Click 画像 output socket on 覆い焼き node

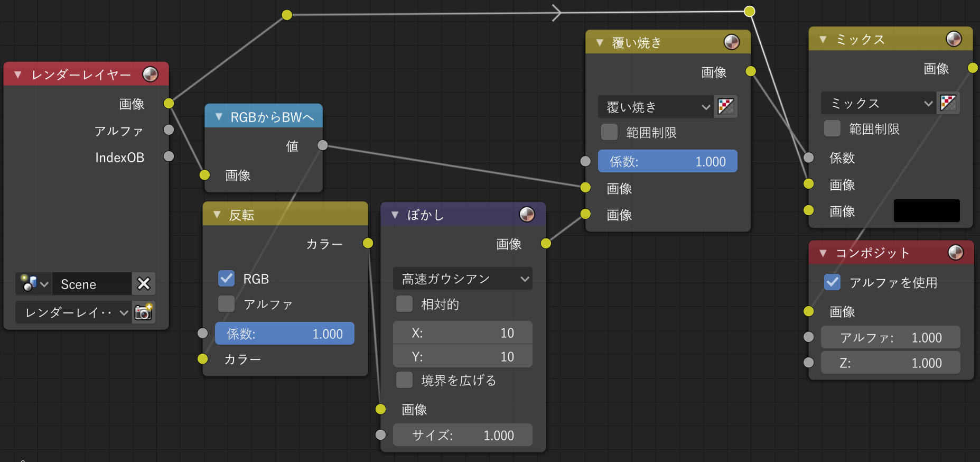751,71
